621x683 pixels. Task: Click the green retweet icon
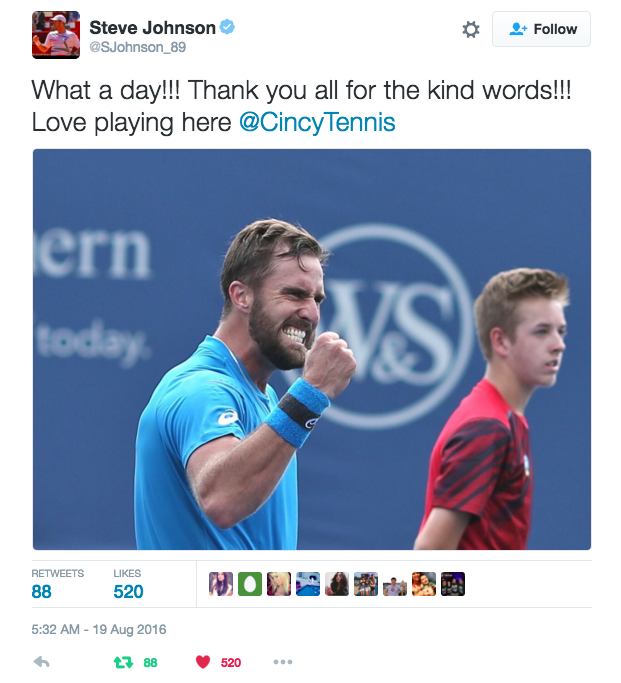[x=123, y=663]
